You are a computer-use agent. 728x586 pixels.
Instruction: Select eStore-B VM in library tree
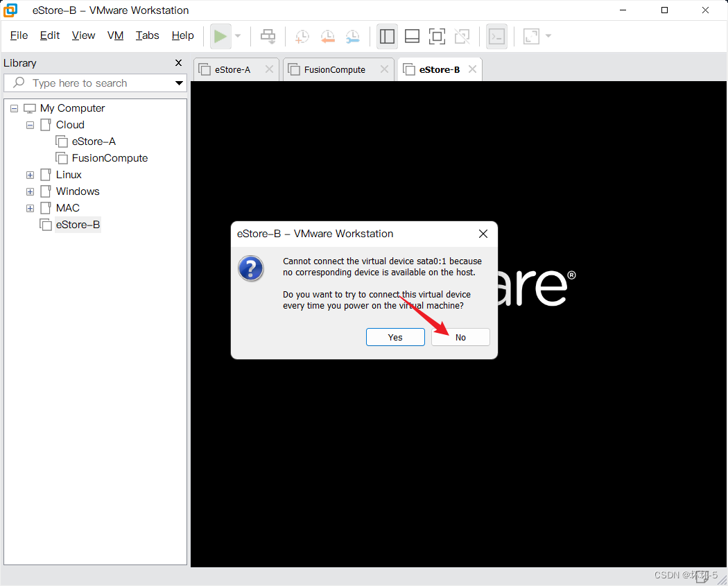pyautogui.click(x=78, y=225)
